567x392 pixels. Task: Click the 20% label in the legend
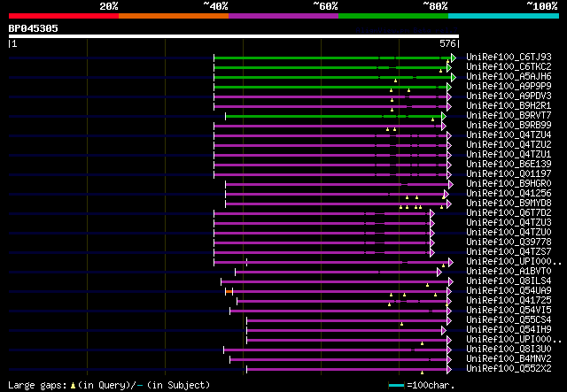[109, 6]
